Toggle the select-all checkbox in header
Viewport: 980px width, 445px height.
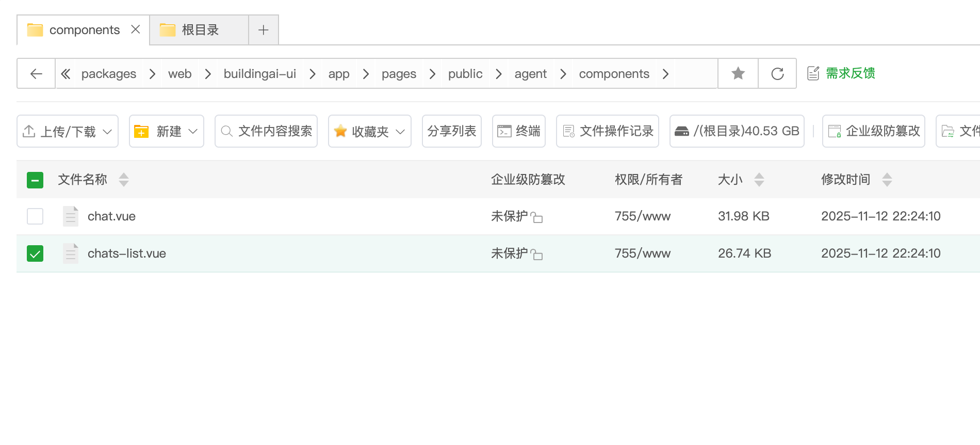[35, 180]
